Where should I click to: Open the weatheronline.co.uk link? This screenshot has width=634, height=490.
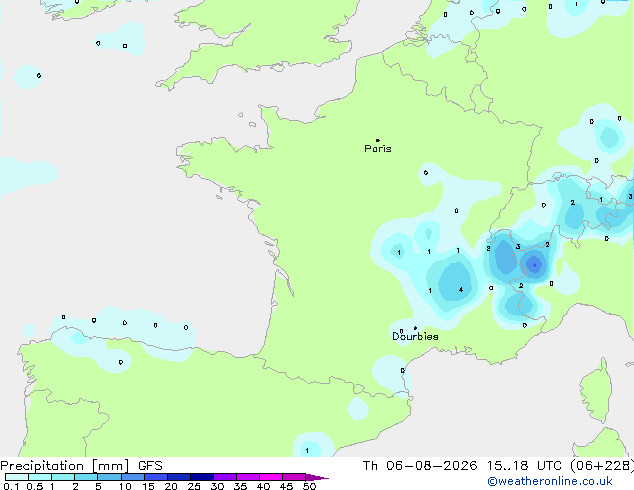coord(549,481)
